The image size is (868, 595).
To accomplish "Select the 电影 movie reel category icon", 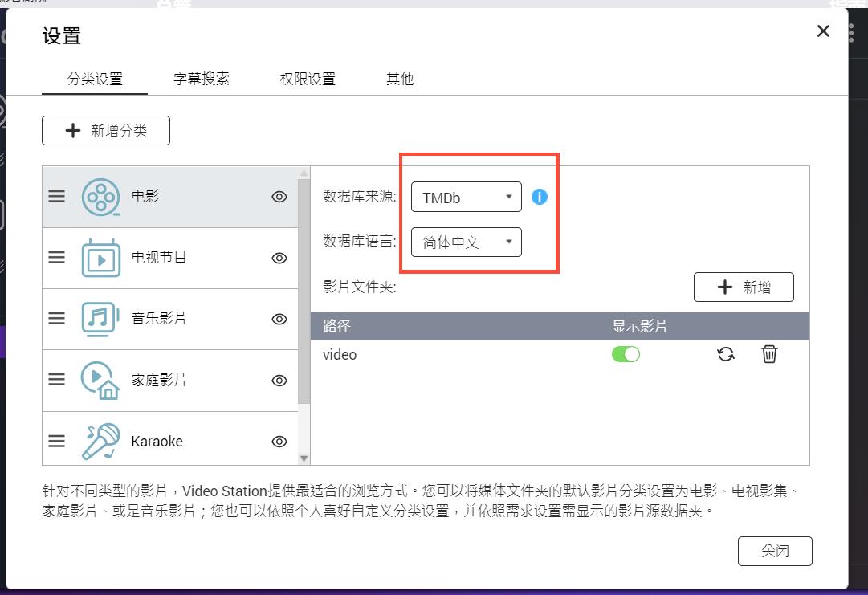I will 99,195.
